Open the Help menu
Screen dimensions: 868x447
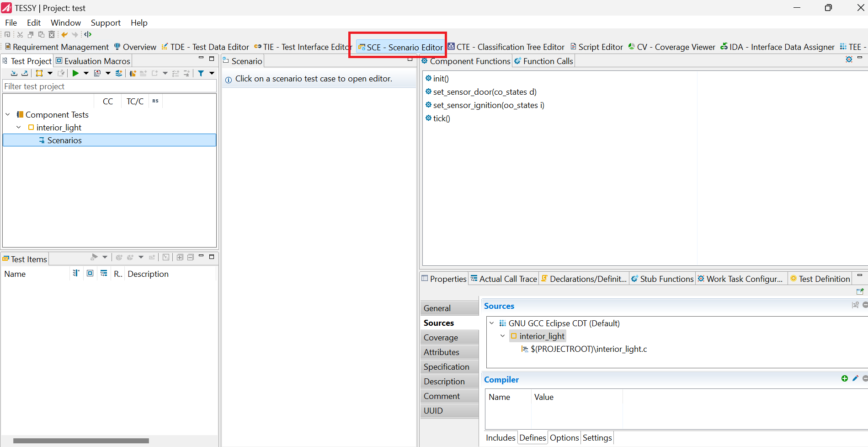point(139,22)
